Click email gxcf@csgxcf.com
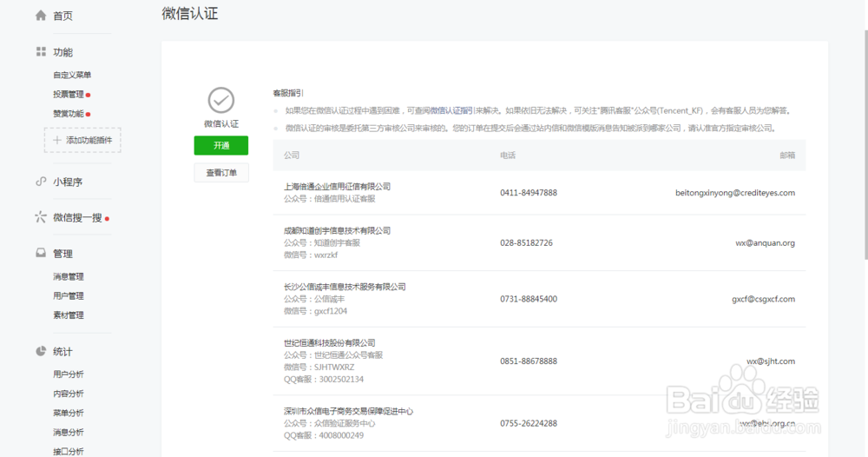 pyautogui.click(x=763, y=299)
